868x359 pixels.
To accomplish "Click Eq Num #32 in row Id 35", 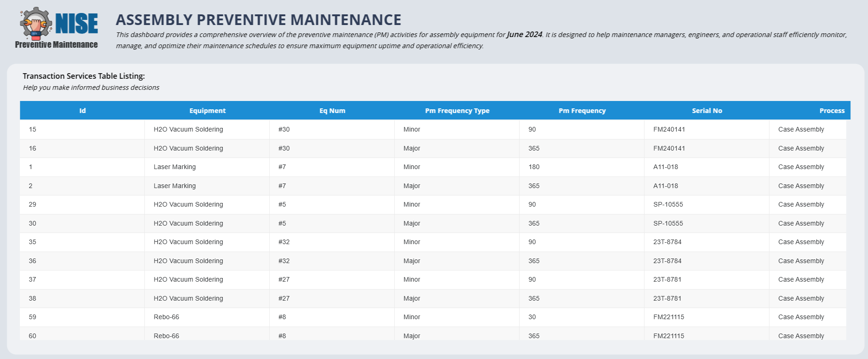I will click(x=284, y=242).
